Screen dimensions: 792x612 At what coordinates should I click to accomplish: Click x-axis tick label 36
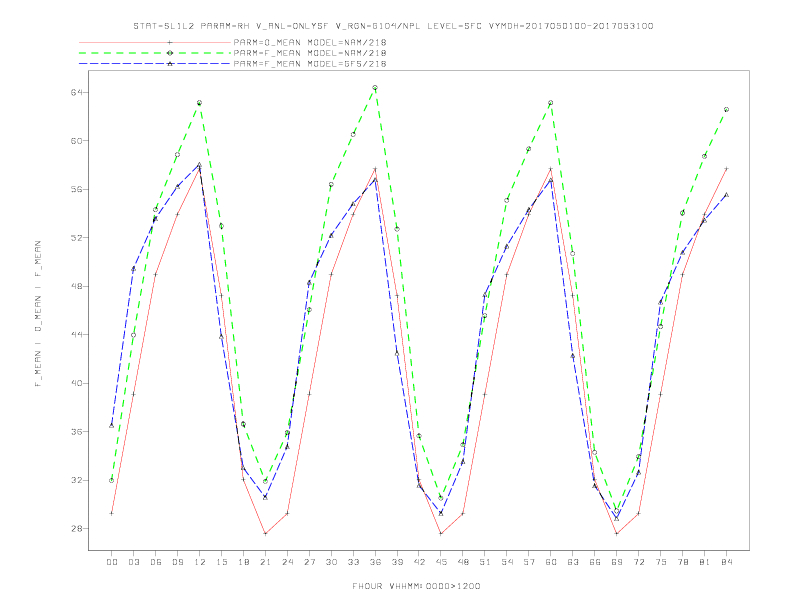click(375, 562)
